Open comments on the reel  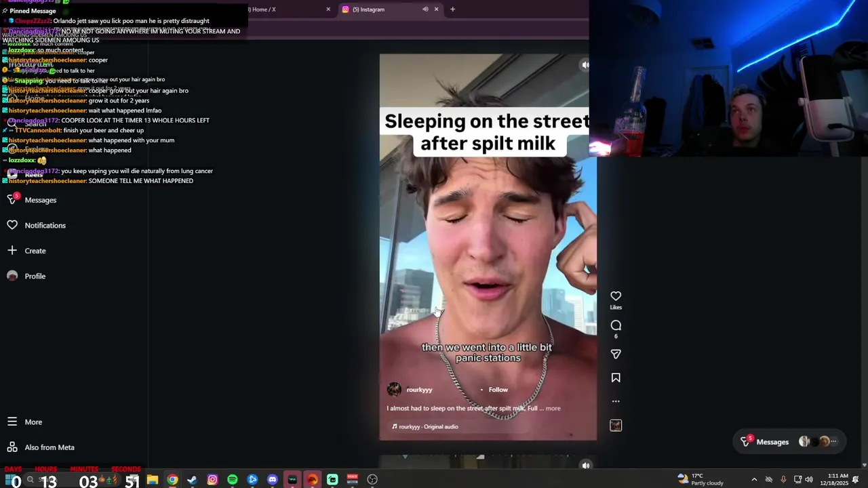tap(616, 325)
